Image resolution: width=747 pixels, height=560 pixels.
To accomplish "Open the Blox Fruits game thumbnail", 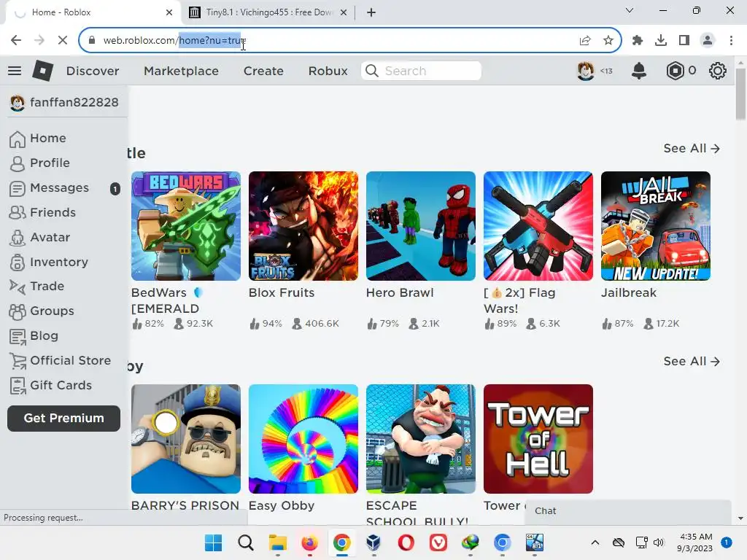I will tap(303, 226).
